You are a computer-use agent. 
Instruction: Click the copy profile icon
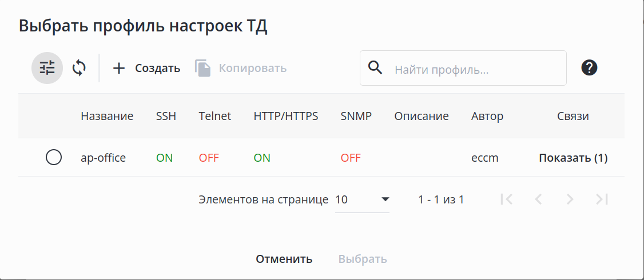coord(203,68)
